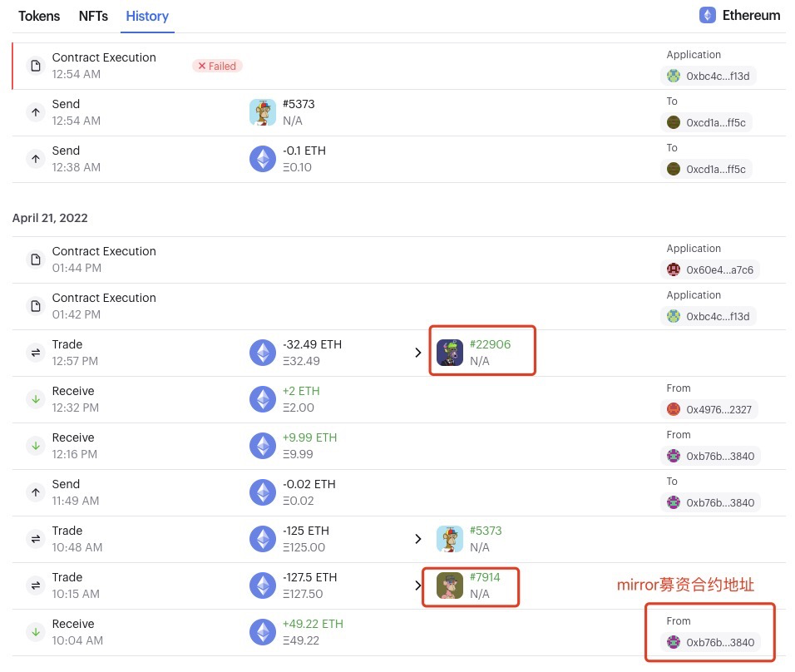Screen dimensions: 795x672
Task: Click up-arrow icon of Send at 11:49 AM
Action: coord(36,492)
